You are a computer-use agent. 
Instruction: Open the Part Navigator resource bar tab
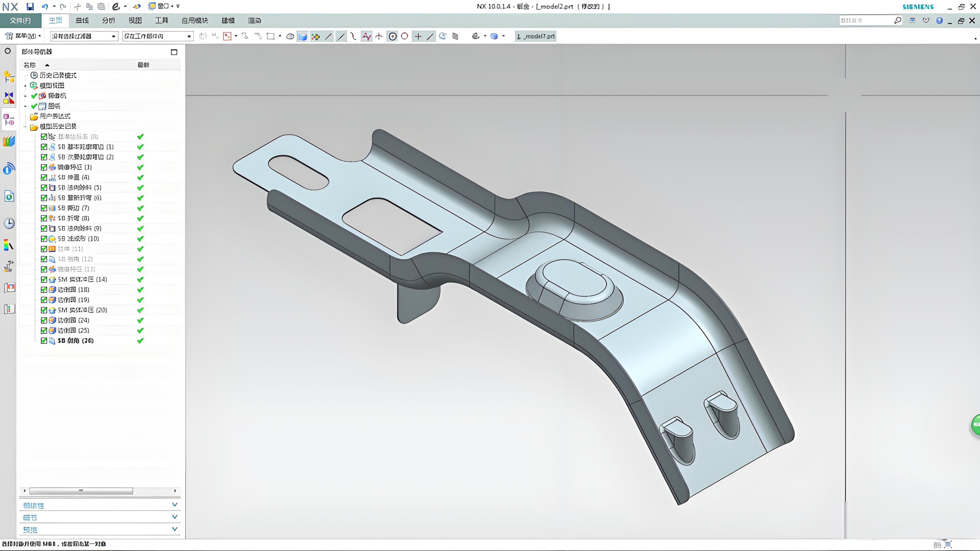[9, 119]
